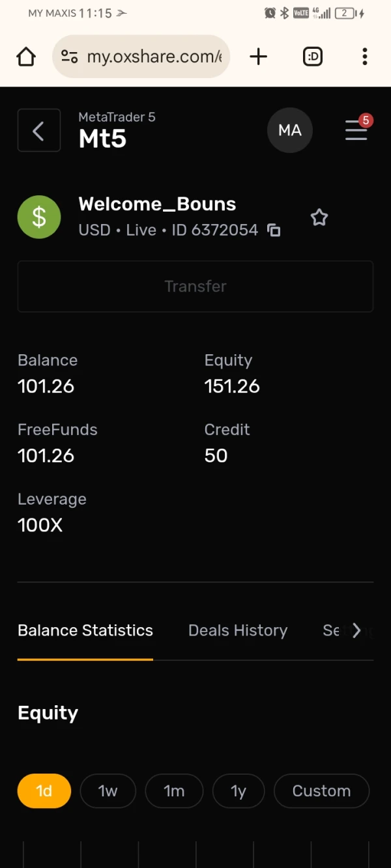391x868 pixels.
Task: Select the 1d time range
Action: (x=44, y=791)
